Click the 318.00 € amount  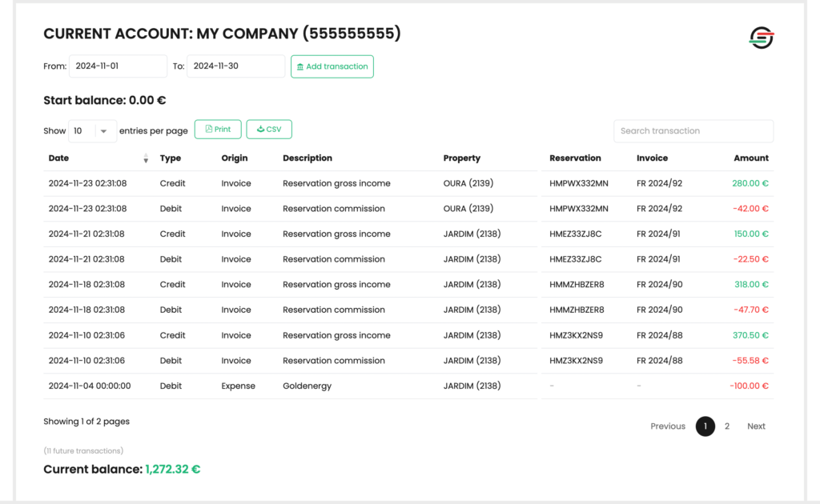[x=751, y=285]
